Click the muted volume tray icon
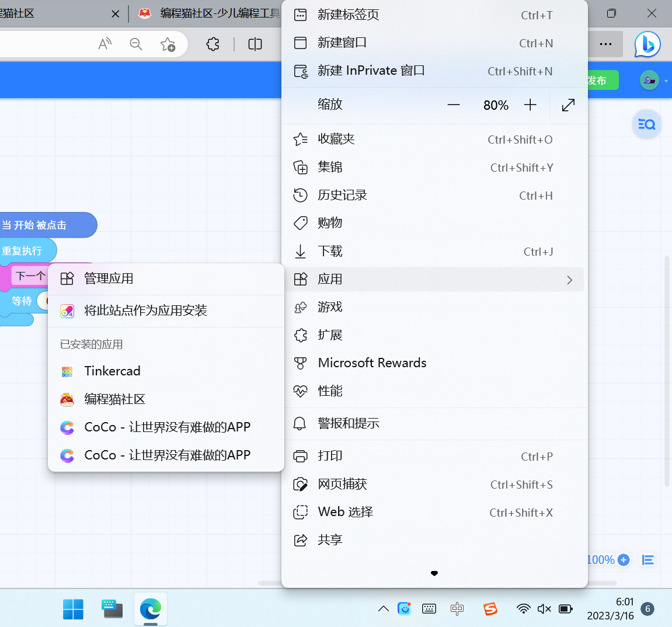This screenshot has height=627, width=672. pos(544,608)
